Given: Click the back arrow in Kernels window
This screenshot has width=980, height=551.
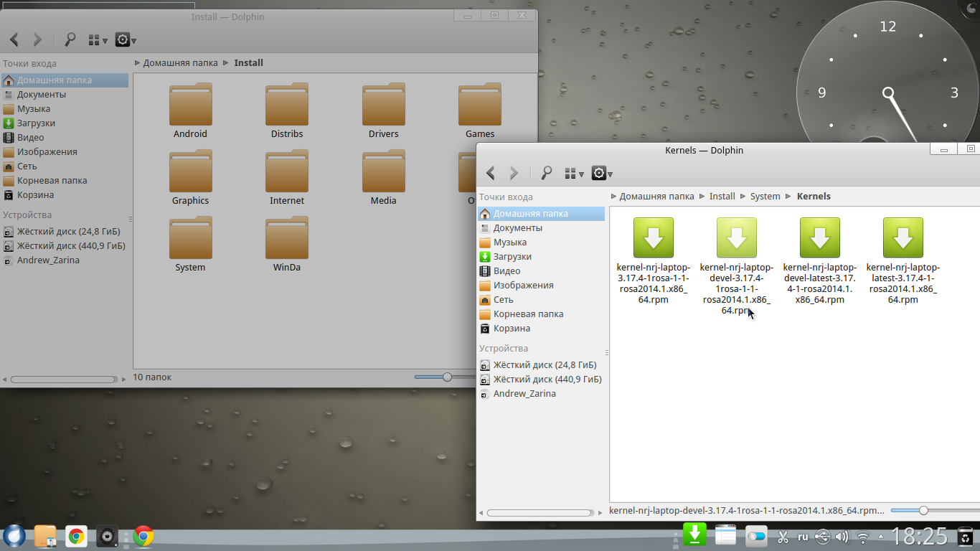Looking at the screenshot, I should [x=491, y=173].
